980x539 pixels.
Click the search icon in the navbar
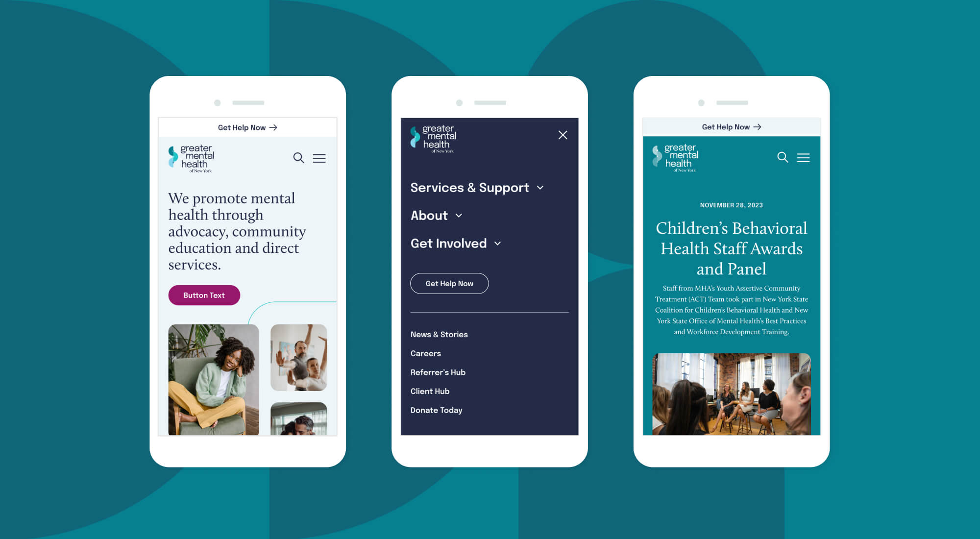(x=298, y=158)
